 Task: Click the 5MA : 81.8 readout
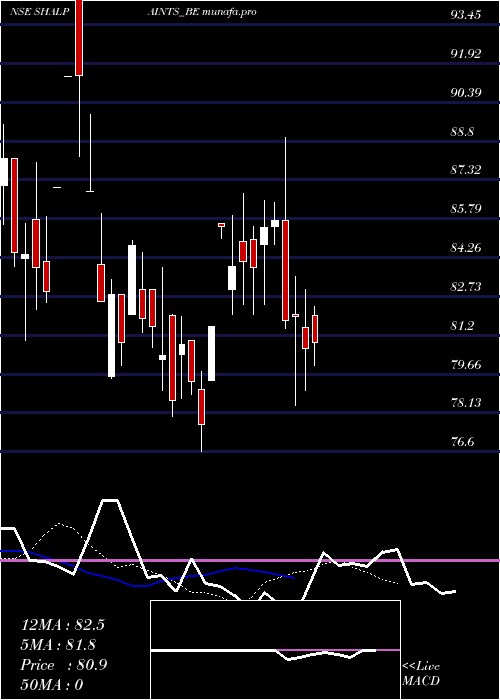58,645
